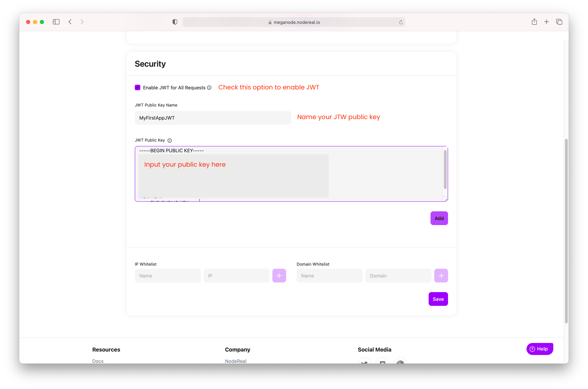Open a new browser tab
Screen dimensions: 588x389
pyautogui.click(x=546, y=22)
